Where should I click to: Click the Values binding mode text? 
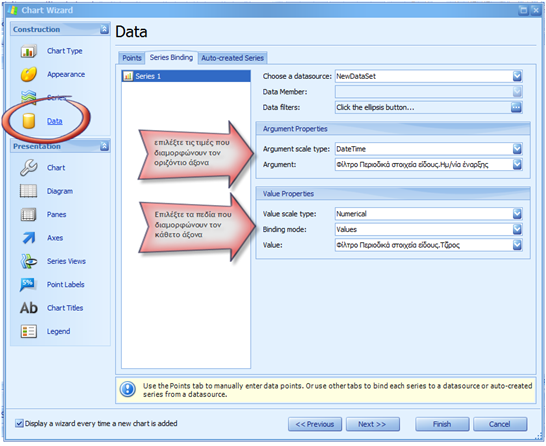pos(346,229)
